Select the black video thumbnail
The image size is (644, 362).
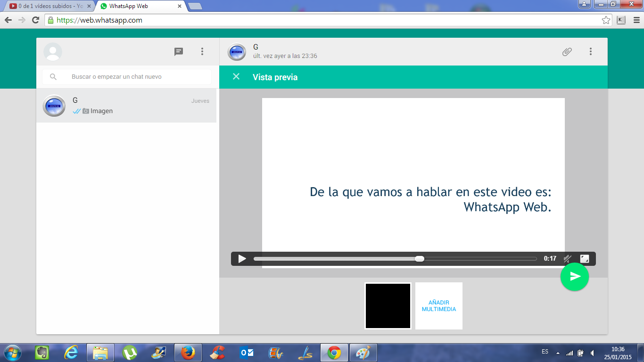tap(388, 306)
